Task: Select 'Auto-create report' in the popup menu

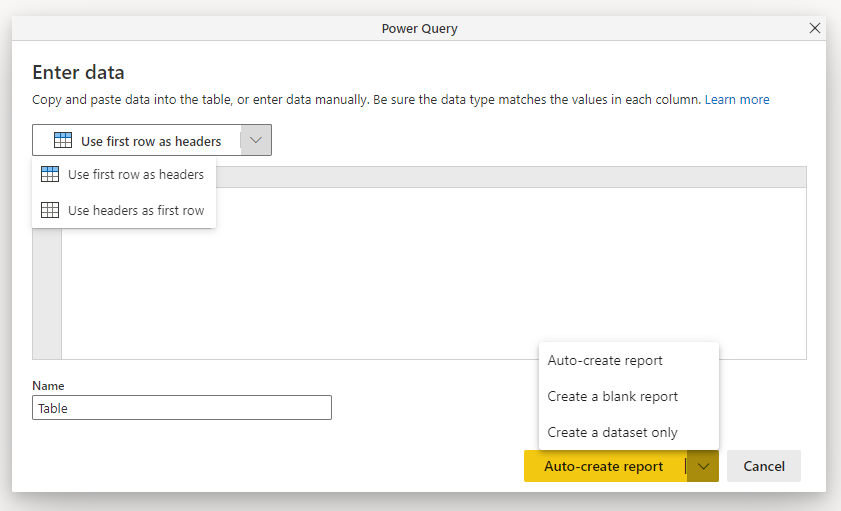Action: [x=605, y=360]
